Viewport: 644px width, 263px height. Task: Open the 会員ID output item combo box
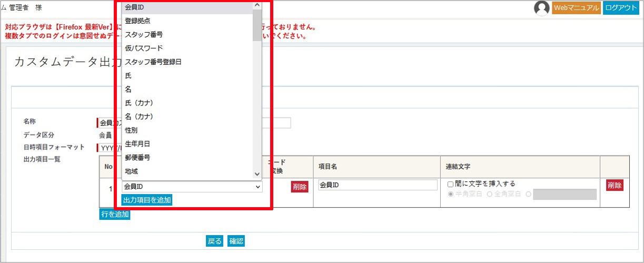pyautogui.click(x=192, y=187)
